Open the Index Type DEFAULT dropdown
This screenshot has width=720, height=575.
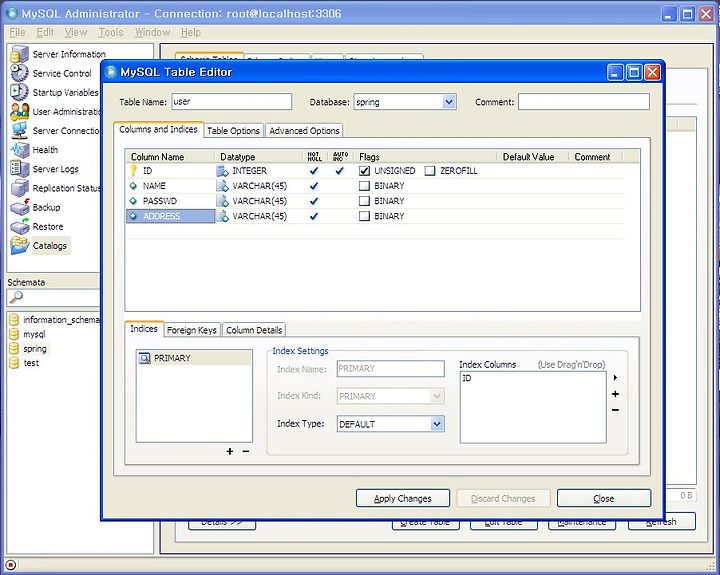tap(437, 424)
